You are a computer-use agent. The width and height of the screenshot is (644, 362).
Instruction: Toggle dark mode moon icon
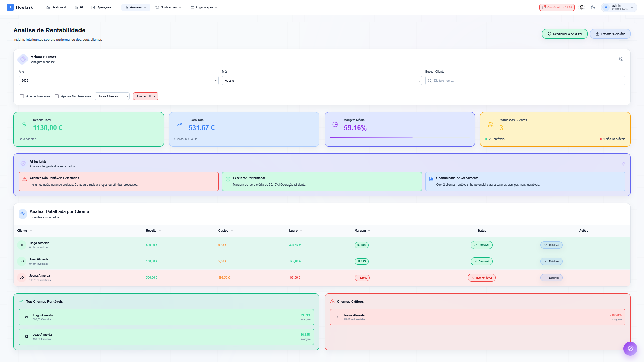pos(593,7)
